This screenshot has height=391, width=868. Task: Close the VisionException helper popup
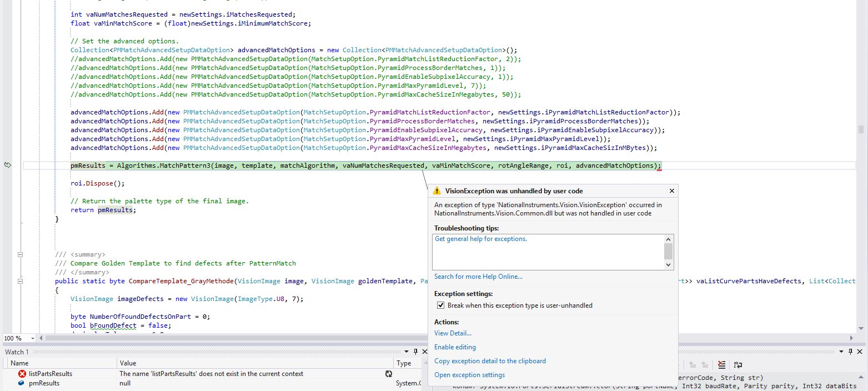(671, 191)
